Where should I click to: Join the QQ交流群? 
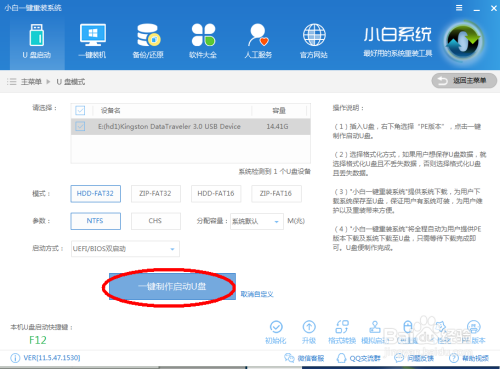pyautogui.click(x=358, y=358)
